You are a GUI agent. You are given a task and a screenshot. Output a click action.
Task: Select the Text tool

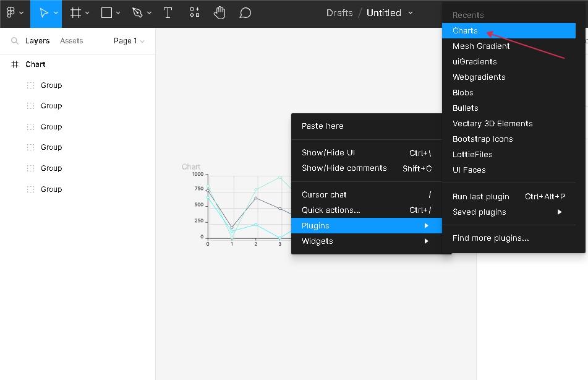(x=168, y=13)
